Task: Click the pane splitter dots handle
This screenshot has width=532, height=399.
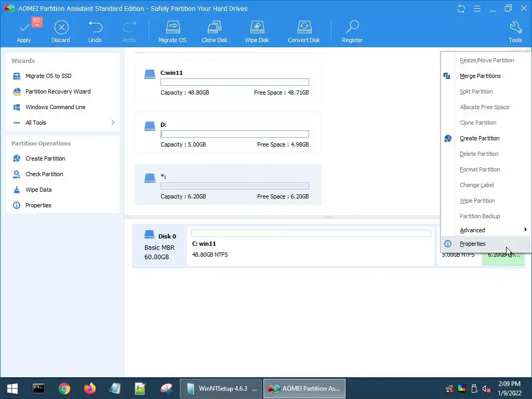Action: pyautogui.click(x=328, y=217)
